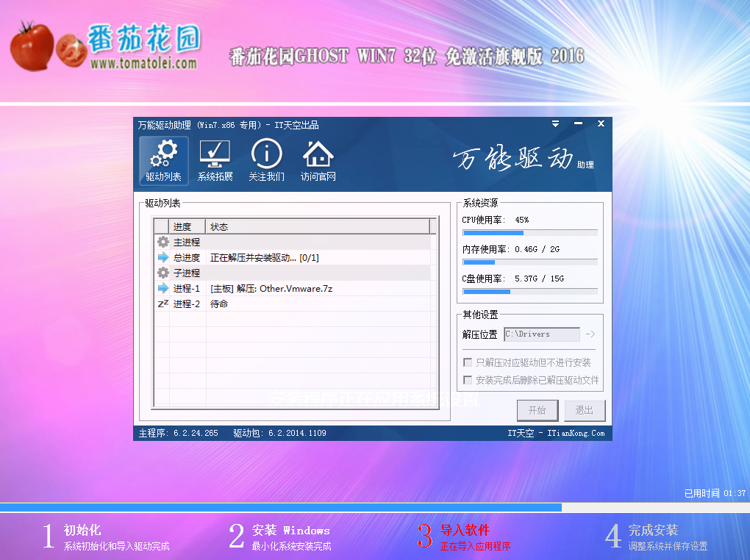Screen dimensions: 750x560
Task: Click the 退出 exit button
Action: click(x=584, y=410)
